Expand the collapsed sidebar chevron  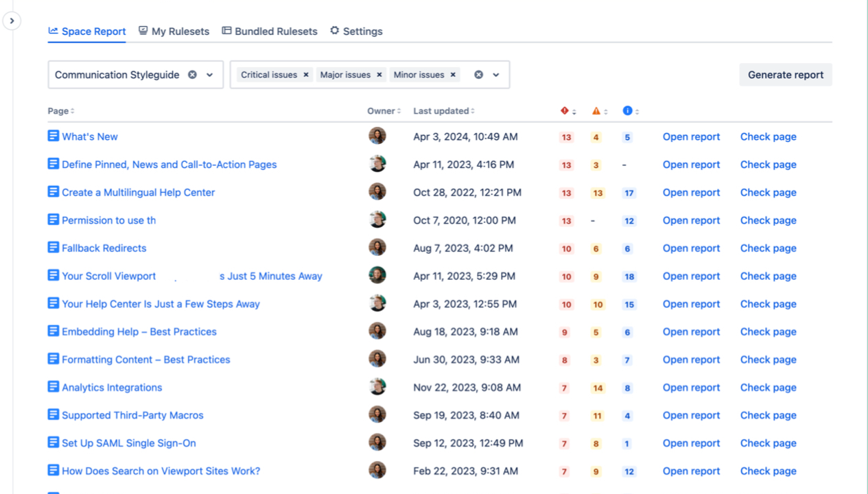(x=12, y=21)
